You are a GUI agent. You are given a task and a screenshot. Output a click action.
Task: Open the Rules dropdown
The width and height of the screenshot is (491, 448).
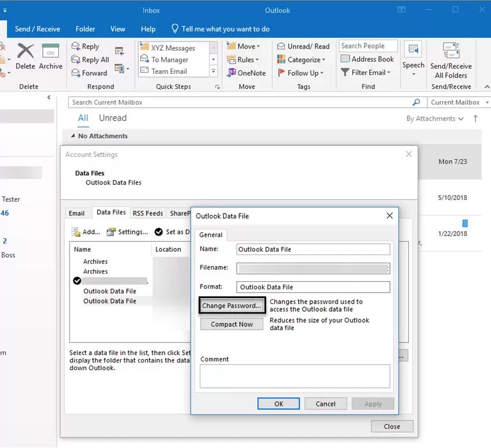coord(243,59)
